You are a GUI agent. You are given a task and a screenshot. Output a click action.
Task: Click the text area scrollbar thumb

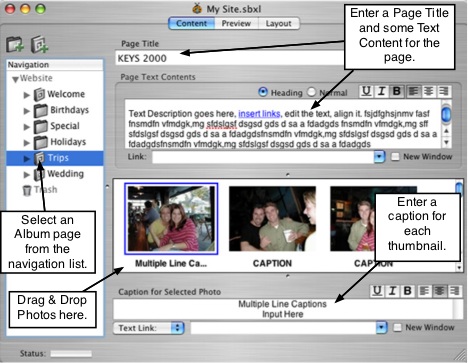coord(446,114)
